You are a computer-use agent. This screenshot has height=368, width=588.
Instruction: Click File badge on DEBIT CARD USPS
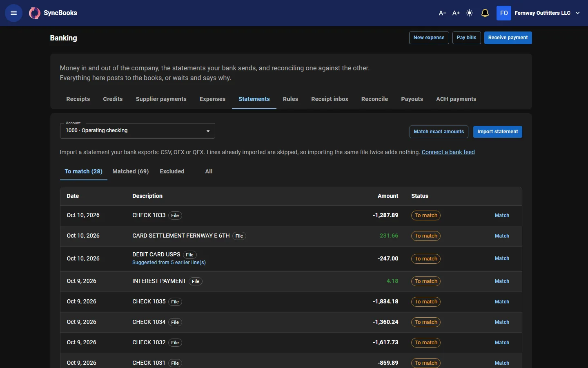tap(190, 255)
